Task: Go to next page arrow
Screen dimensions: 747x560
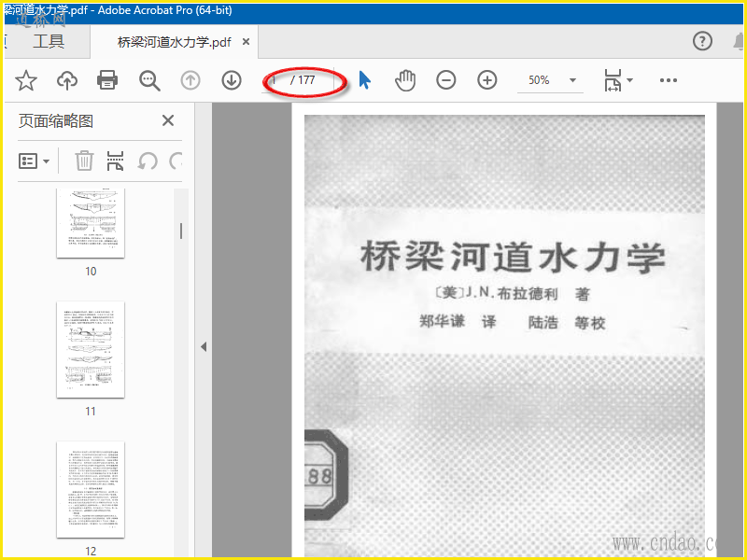Action: click(232, 80)
